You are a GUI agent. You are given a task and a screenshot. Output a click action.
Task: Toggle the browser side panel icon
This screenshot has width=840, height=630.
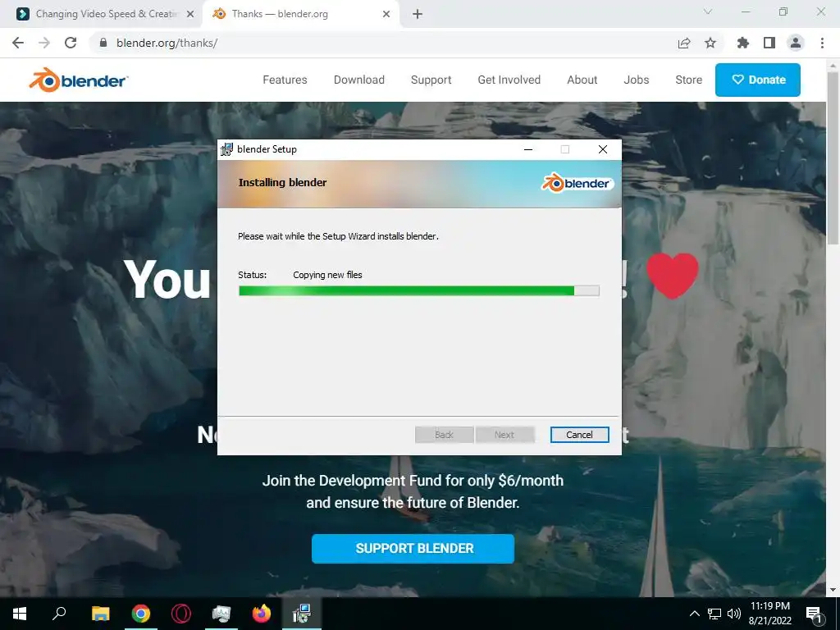[x=769, y=43]
